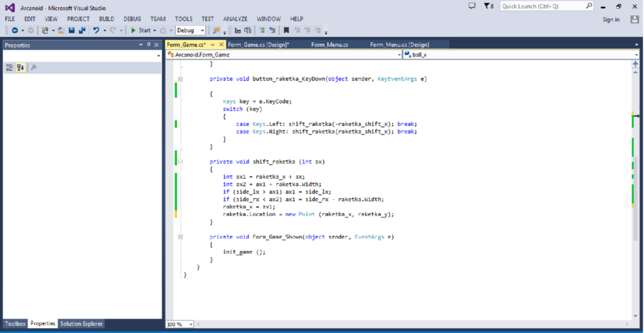Click the Quick Launch search field
Viewport: 644px width, 333px height.
(x=541, y=6)
